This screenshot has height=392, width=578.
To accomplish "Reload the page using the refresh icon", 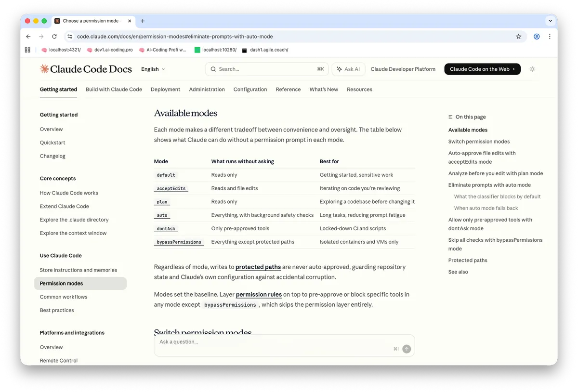I will click(x=54, y=37).
